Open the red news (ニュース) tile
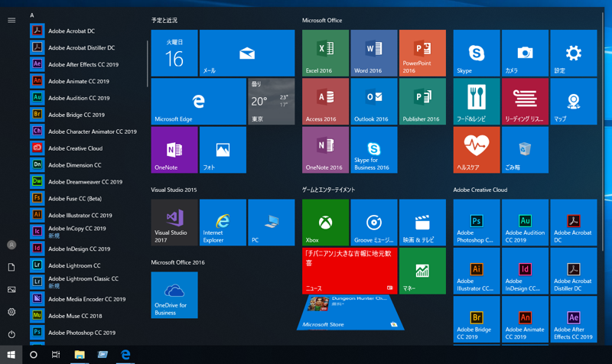612x364 pixels. tap(350, 271)
